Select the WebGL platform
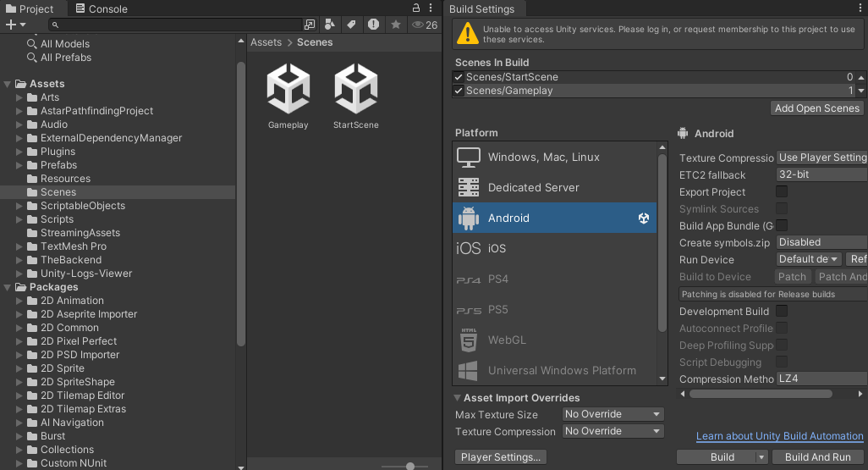This screenshot has height=470, width=868. pos(555,340)
